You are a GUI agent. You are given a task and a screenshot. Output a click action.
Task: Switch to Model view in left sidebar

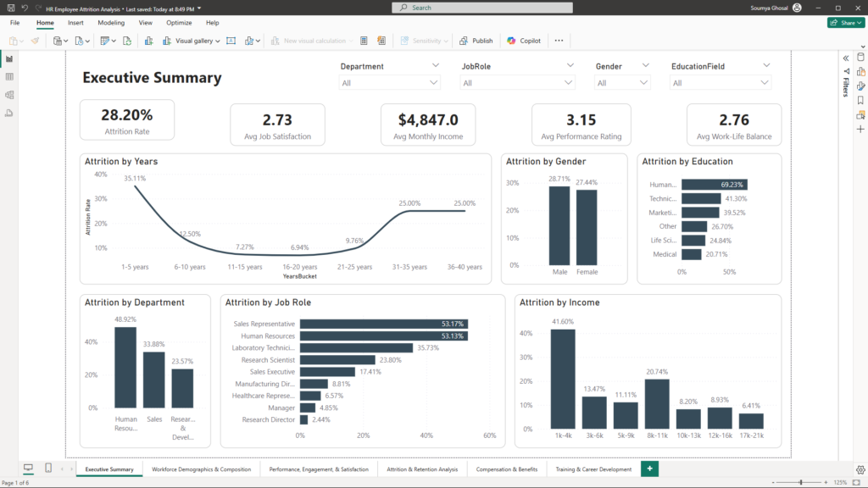9,94
